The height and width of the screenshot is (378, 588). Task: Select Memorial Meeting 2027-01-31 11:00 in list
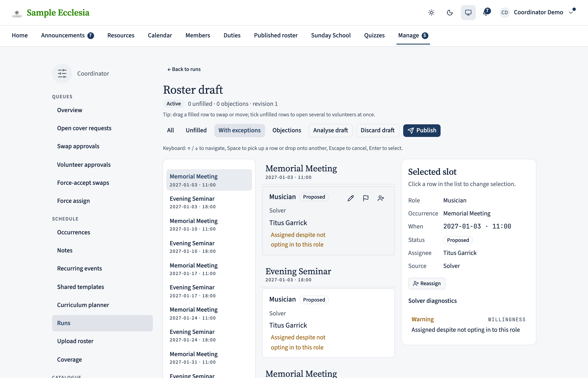click(209, 358)
